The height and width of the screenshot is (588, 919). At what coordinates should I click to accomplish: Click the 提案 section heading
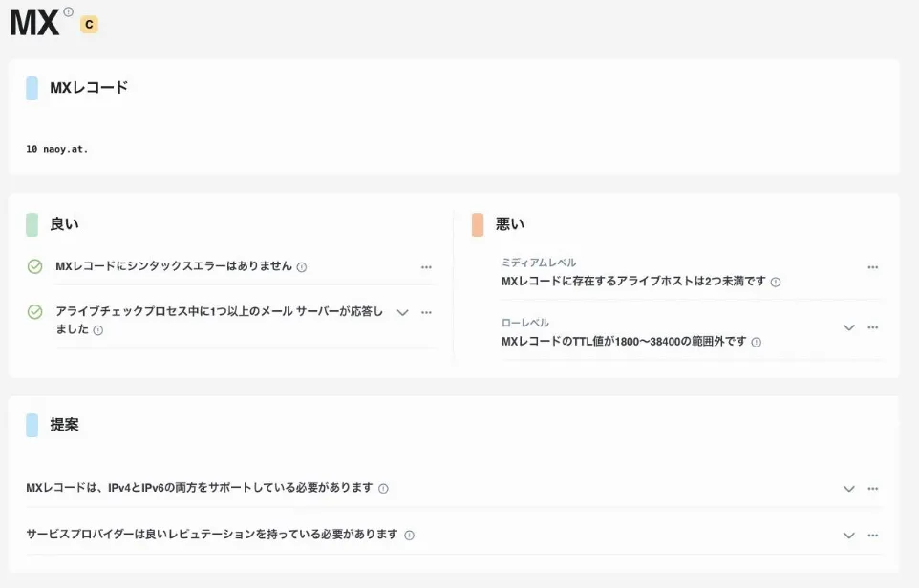click(65, 425)
